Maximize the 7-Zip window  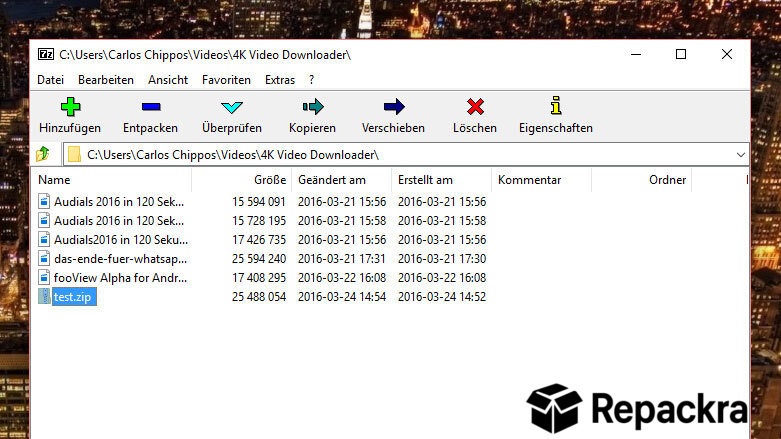pos(681,54)
